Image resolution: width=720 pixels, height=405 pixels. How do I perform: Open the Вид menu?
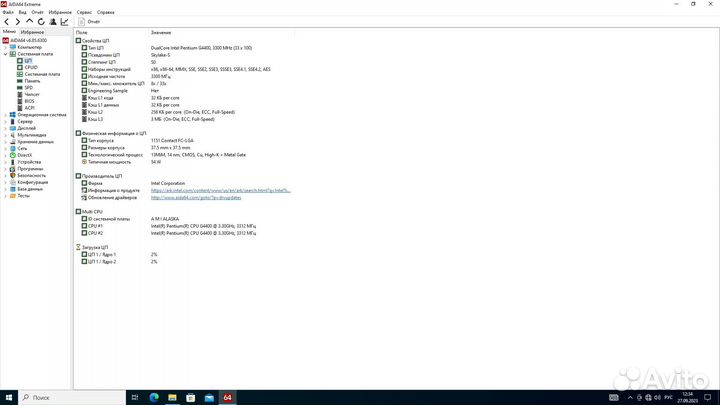(x=22, y=12)
